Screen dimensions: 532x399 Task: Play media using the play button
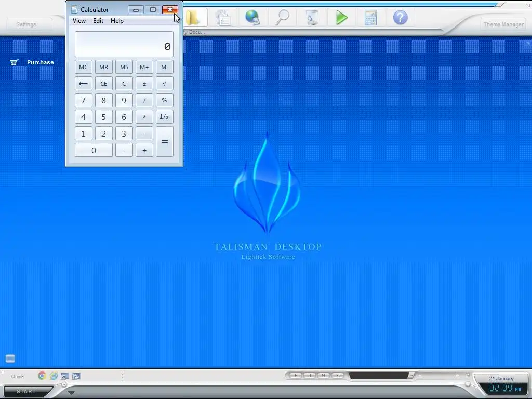(x=296, y=375)
